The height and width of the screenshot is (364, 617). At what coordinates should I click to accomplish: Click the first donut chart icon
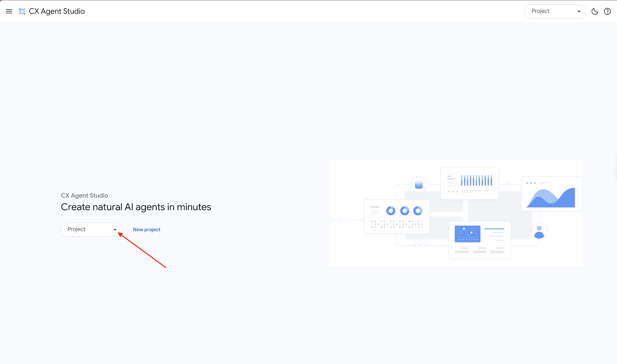(x=391, y=211)
